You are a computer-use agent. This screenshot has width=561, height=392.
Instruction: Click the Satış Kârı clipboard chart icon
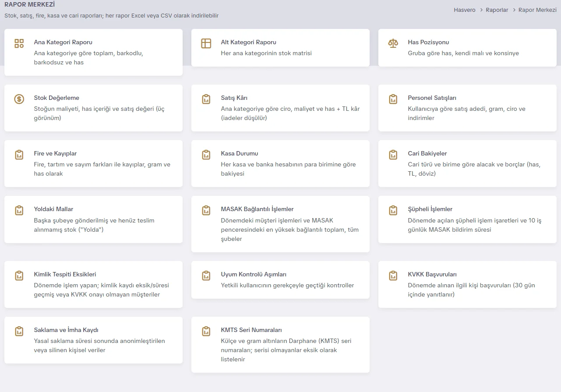click(206, 99)
